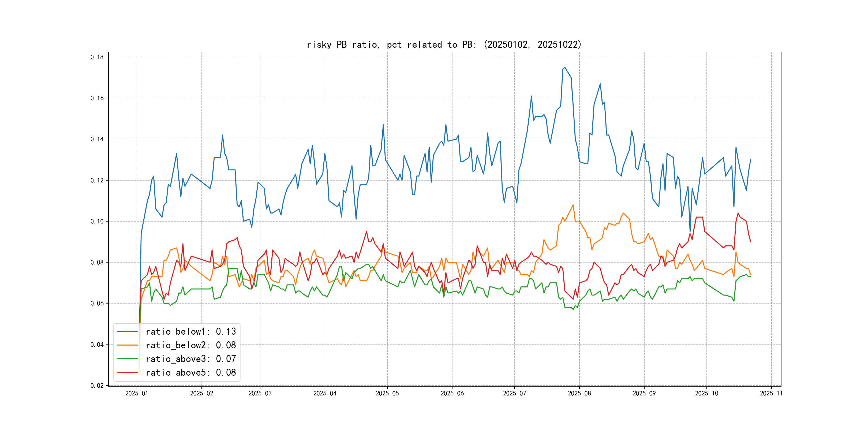Click the 2025-06 x-axis tick label

coord(452,394)
